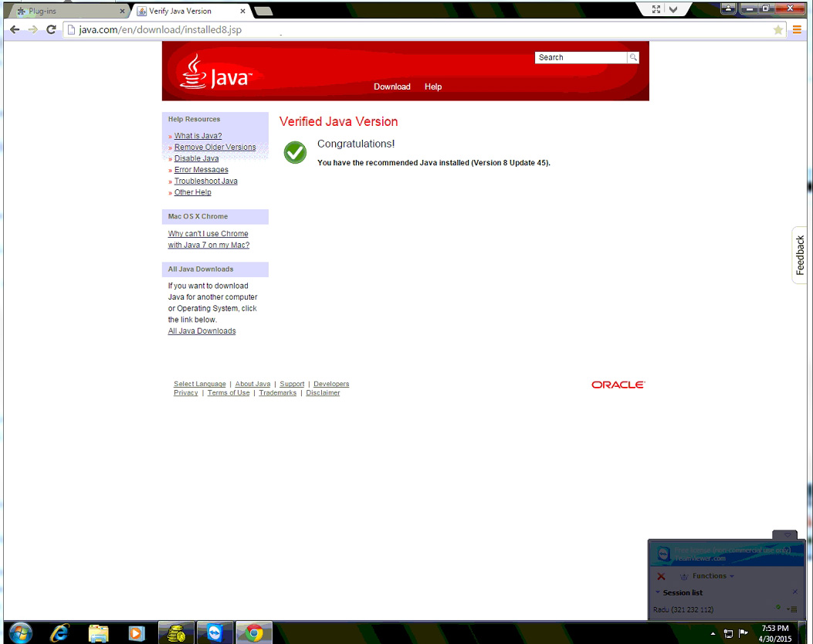Click the gold coins taskbar application
This screenshot has height=644, width=813.
(x=176, y=633)
